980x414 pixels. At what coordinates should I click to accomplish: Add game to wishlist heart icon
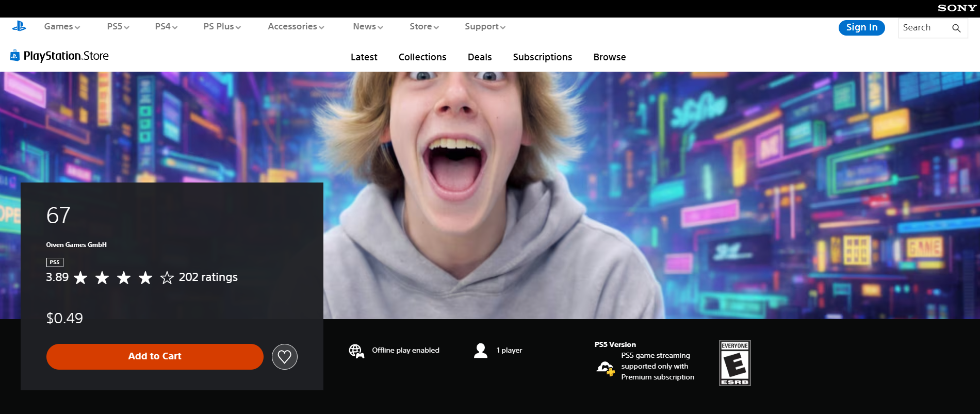(x=285, y=357)
